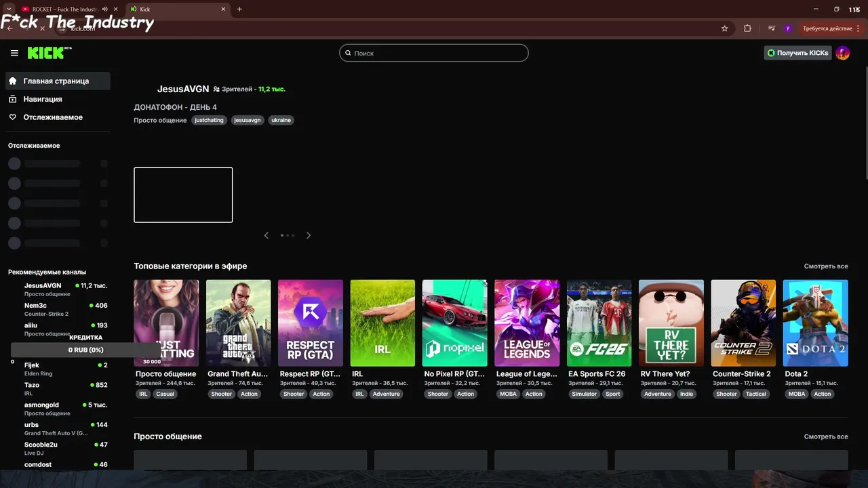The width and height of the screenshot is (868, 488).
Task: Go to Главная страница in sidebar
Action: tap(58, 81)
